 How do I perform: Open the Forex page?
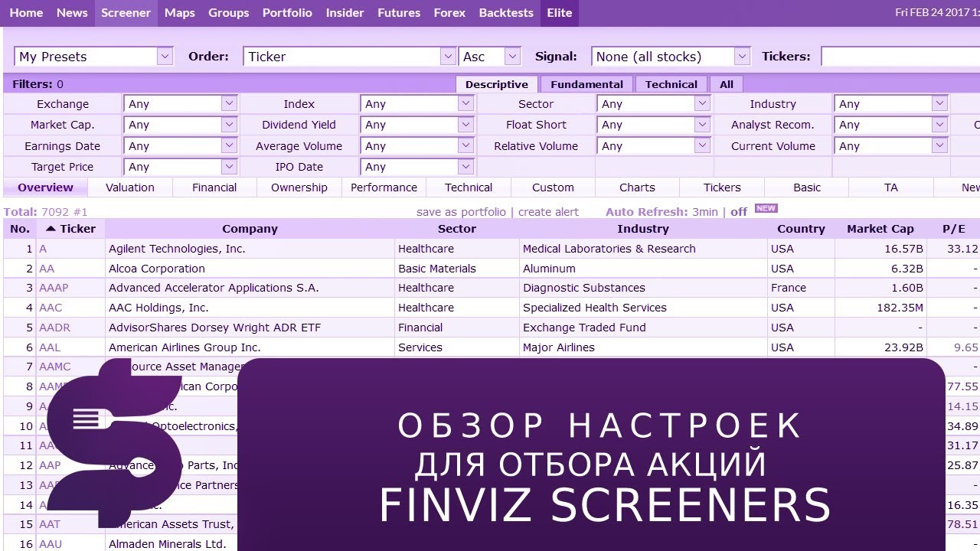pyautogui.click(x=449, y=13)
